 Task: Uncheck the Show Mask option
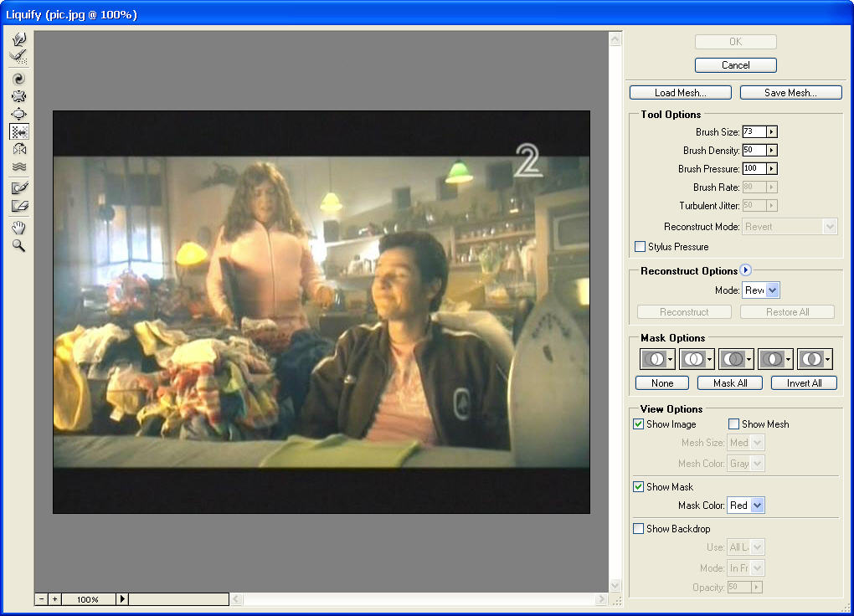pyautogui.click(x=639, y=487)
